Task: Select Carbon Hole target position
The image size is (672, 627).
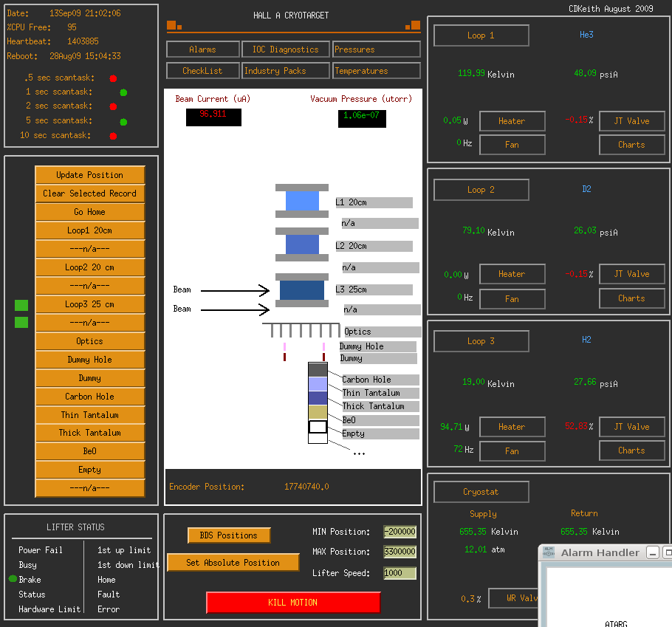Action: click(x=90, y=396)
